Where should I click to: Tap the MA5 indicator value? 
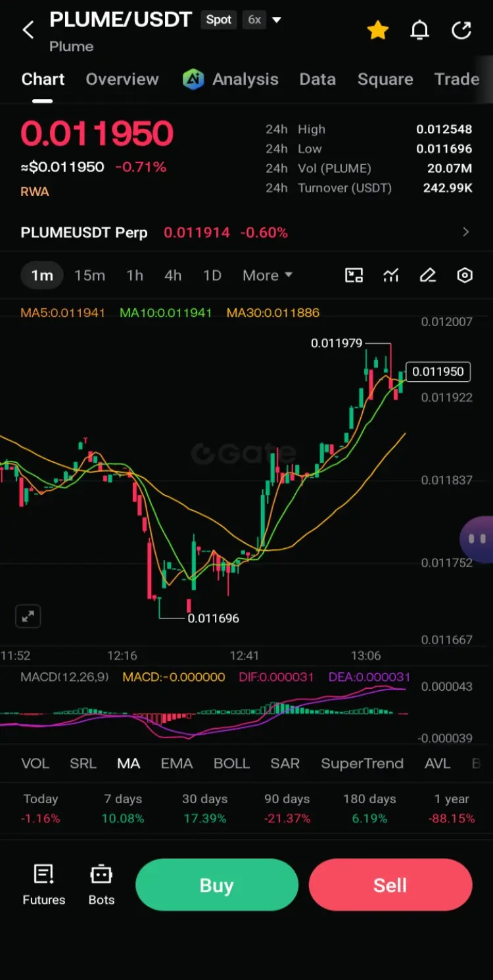[x=62, y=313]
